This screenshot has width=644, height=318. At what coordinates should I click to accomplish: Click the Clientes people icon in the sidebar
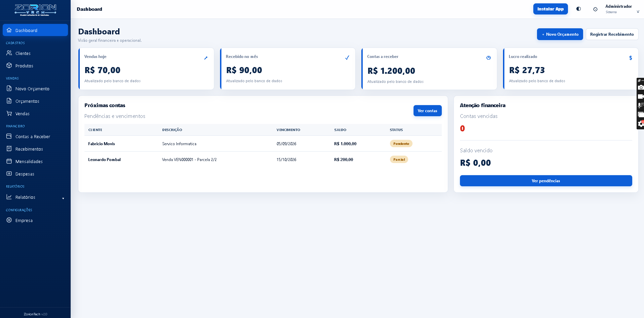click(9, 53)
